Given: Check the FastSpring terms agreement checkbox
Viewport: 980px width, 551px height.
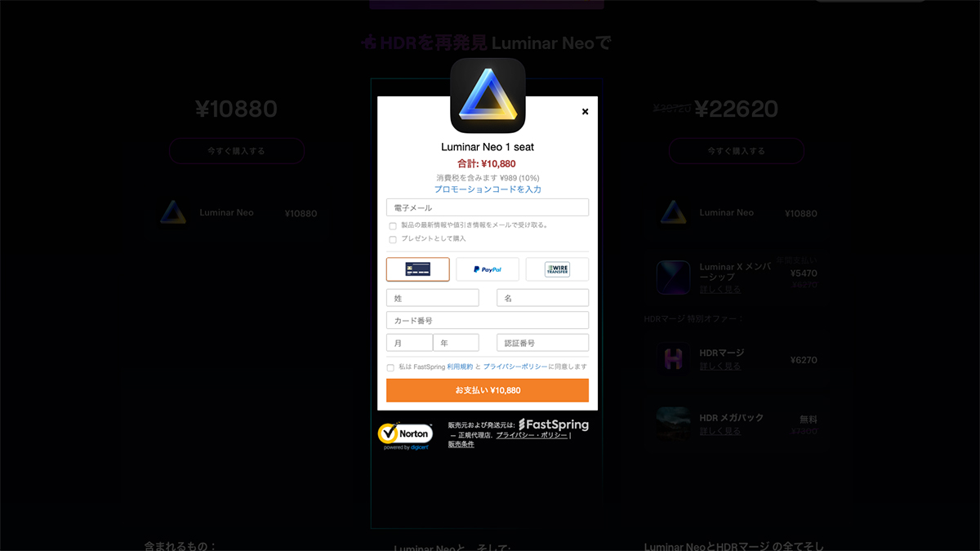Looking at the screenshot, I should click(390, 367).
